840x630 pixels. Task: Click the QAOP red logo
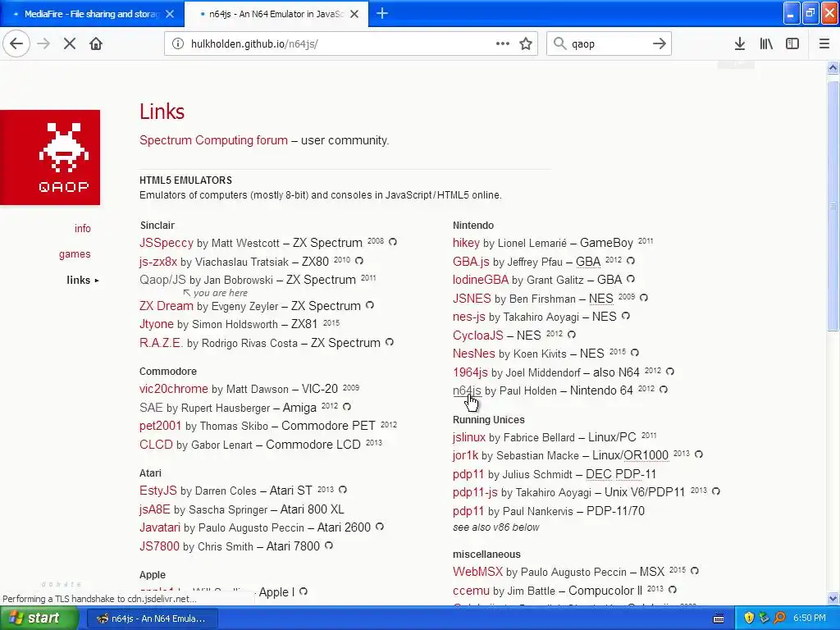[50, 157]
